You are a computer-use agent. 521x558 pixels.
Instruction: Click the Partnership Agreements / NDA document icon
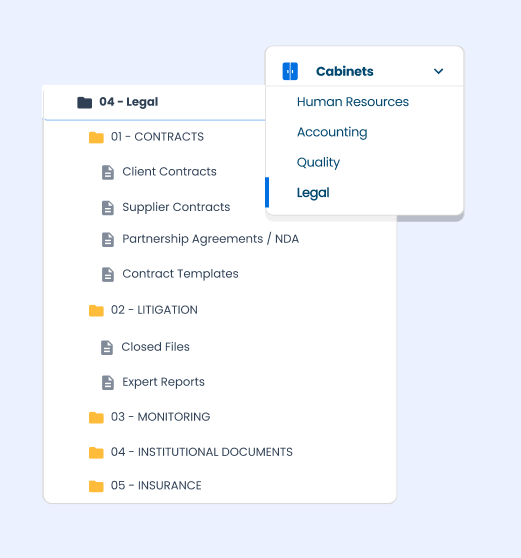coord(108,239)
